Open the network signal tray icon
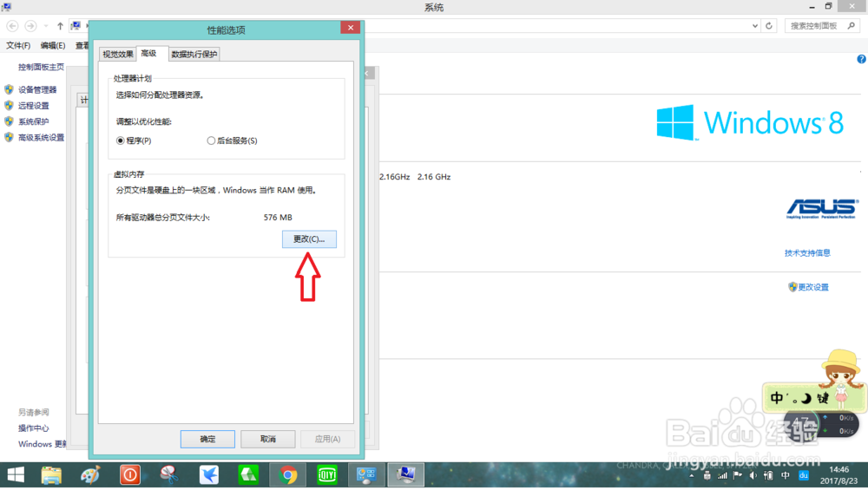Image resolution: width=868 pixels, height=490 pixels. [722, 475]
